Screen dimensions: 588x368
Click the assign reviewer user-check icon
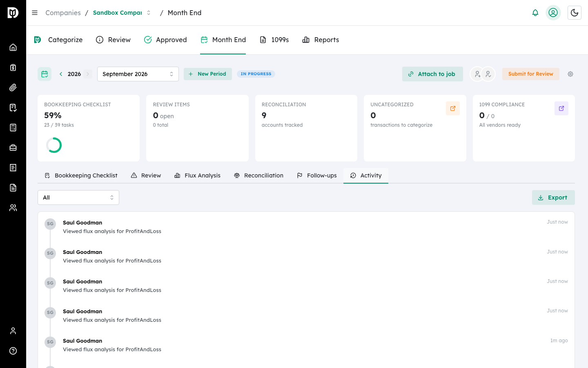click(488, 74)
